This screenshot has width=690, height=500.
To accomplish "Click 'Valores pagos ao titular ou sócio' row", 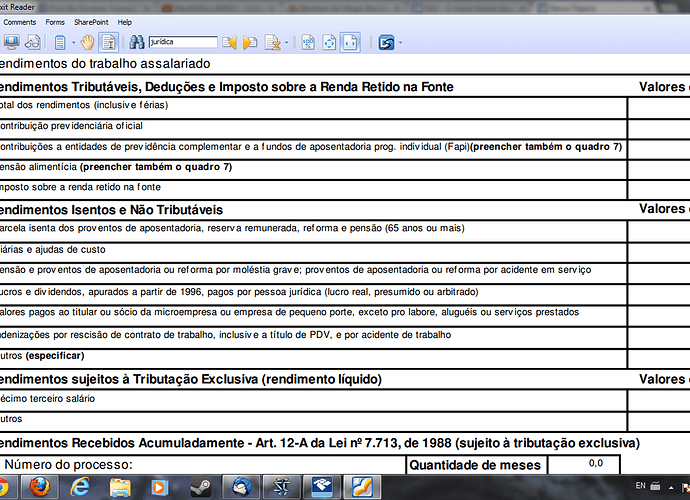I will 290,312.
